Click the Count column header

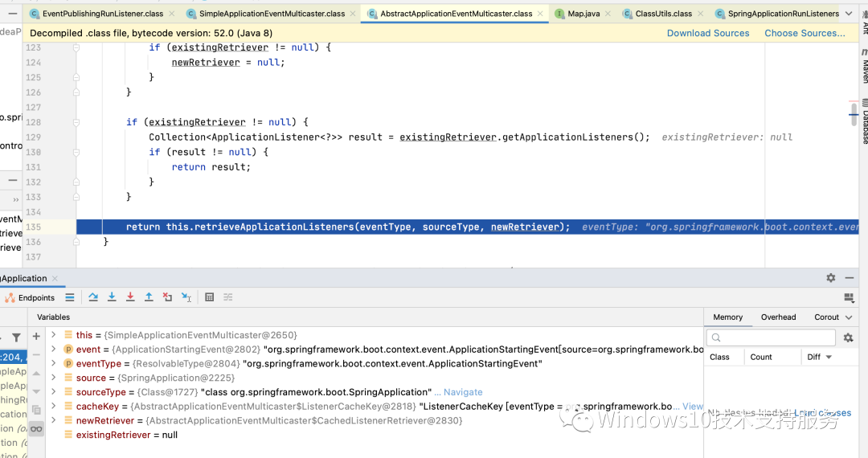point(760,357)
